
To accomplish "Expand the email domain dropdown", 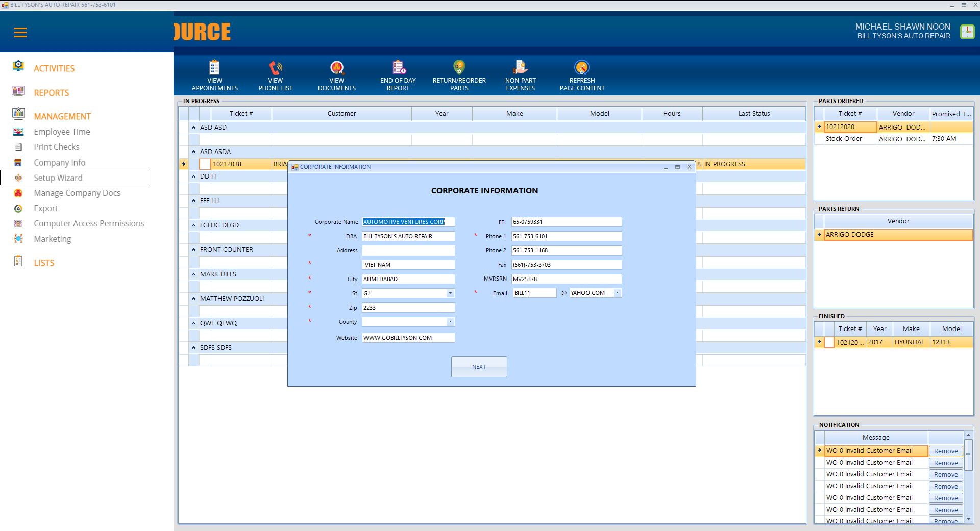I will click(x=617, y=293).
